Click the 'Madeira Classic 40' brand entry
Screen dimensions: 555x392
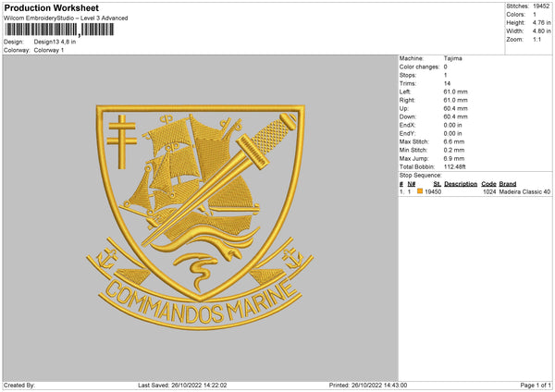pyautogui.click(x=524, y=191)
